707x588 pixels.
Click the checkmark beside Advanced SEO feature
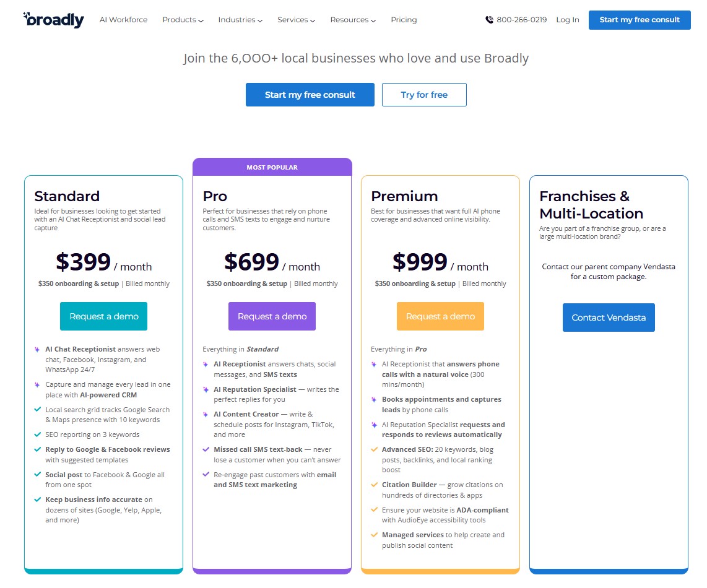point(373,449)
